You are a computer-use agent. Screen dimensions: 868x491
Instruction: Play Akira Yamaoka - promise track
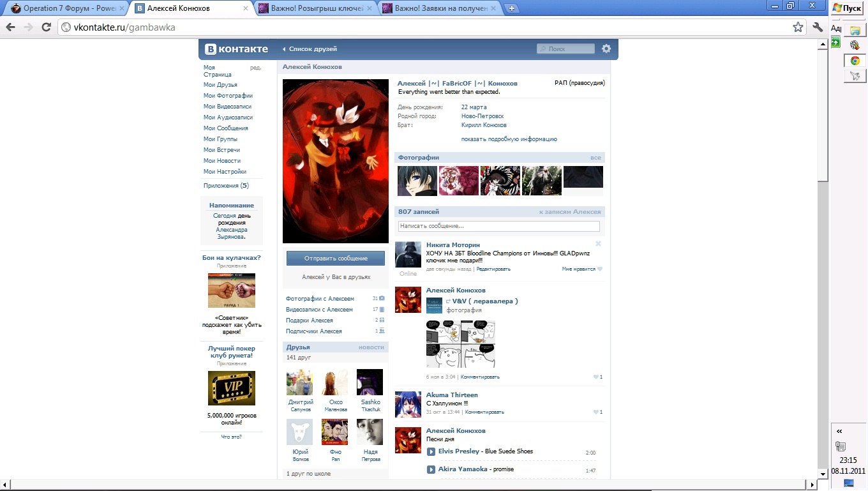click(x=431, y=470)
